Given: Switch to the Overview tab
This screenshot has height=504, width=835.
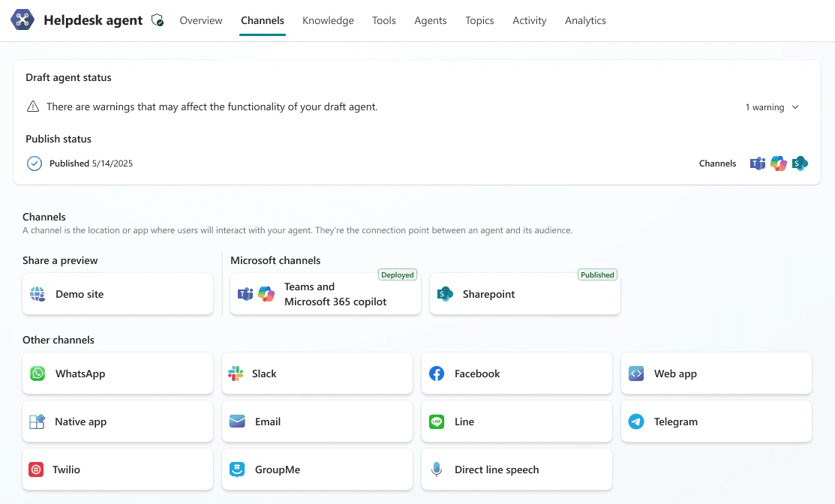Looking at the screenshot, I should point(201,20).
